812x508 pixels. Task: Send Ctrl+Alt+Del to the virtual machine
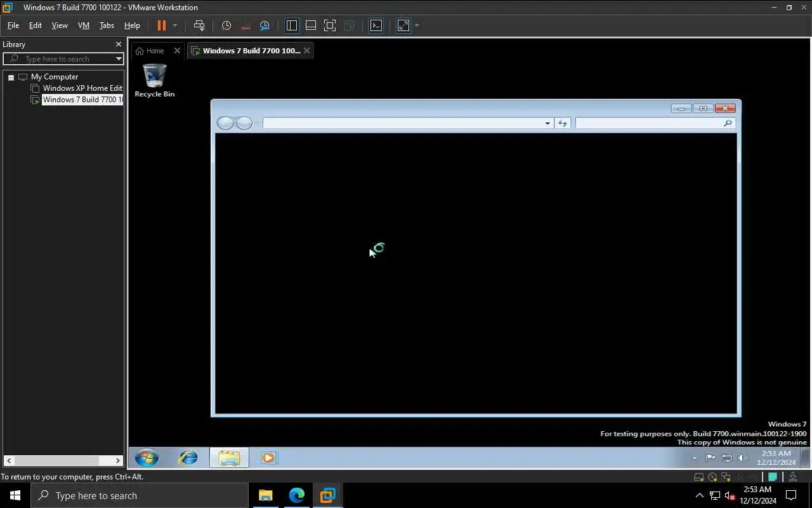click(199, 25)
